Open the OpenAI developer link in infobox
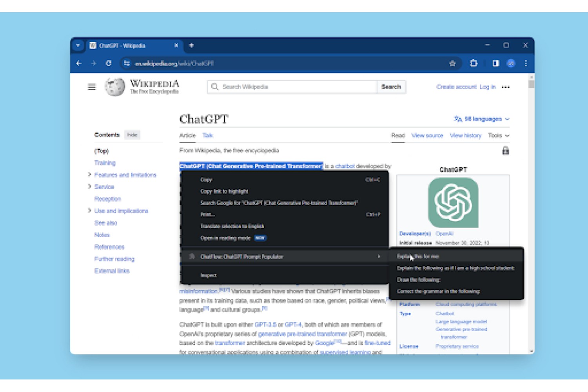This screenshot has height=392, width=588. pyautogui.click(x=445, y=234)
